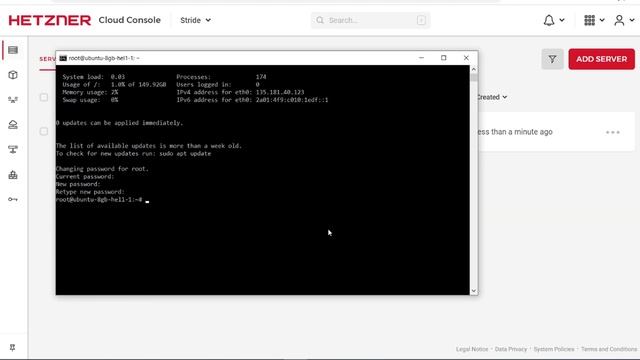This screenshot has width=640, height=360.
Task: Click the search magnifier icon
Action: pos(320,20)
